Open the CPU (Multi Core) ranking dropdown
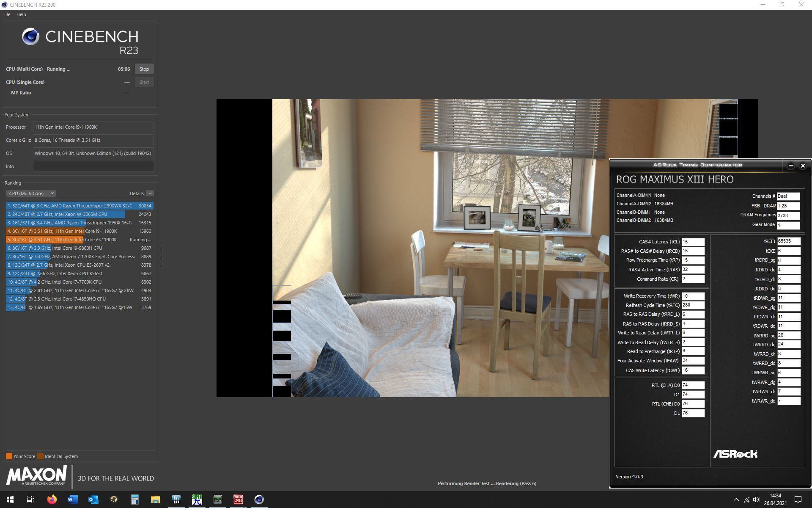 30,193
